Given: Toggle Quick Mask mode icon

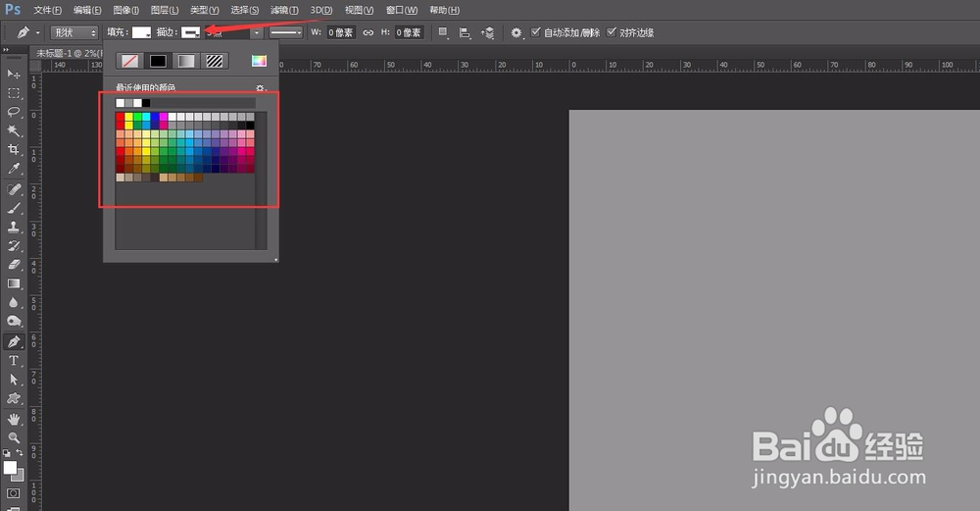Looking at the screenshot, I should (x=13, y=493).
